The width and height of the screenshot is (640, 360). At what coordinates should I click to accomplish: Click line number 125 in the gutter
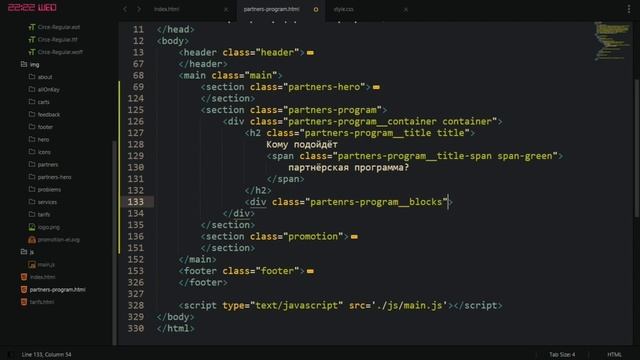click(136, 110)
